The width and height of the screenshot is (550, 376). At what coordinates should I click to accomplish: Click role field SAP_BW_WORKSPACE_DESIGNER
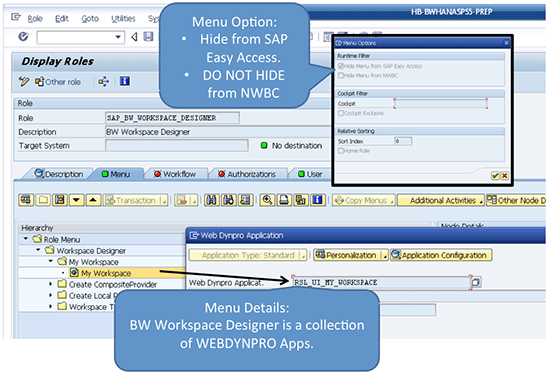pos(172,118)
